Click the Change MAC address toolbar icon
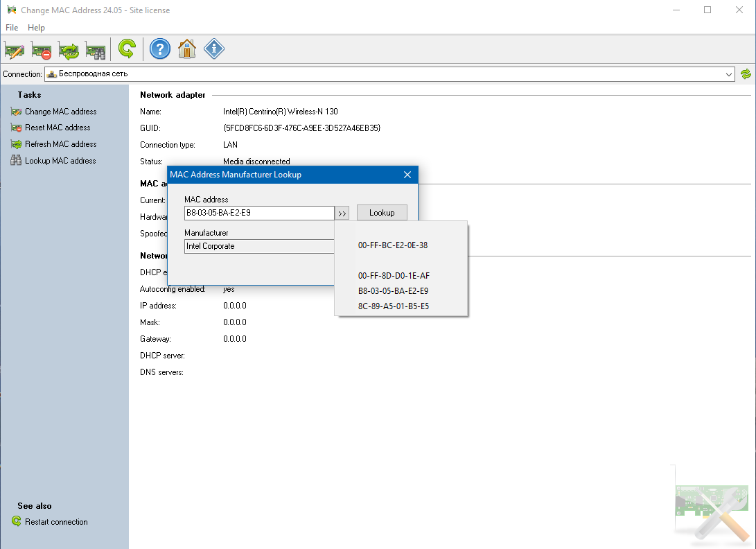Image resolution: width=756 pixels, height=549 pixels. tap(15, 49)
